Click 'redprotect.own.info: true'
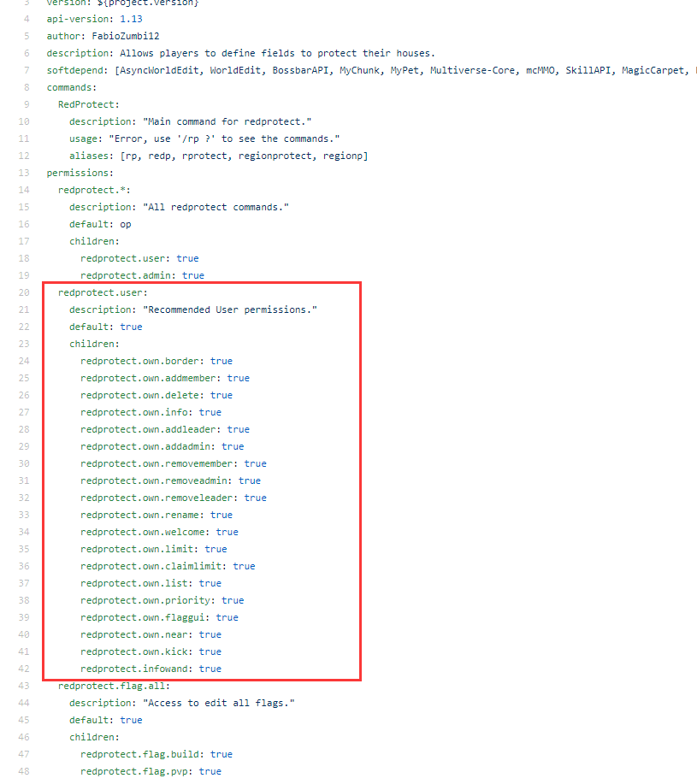Image resolution: width=697 pixels, height=784 pixels. [x=151, y=412]
